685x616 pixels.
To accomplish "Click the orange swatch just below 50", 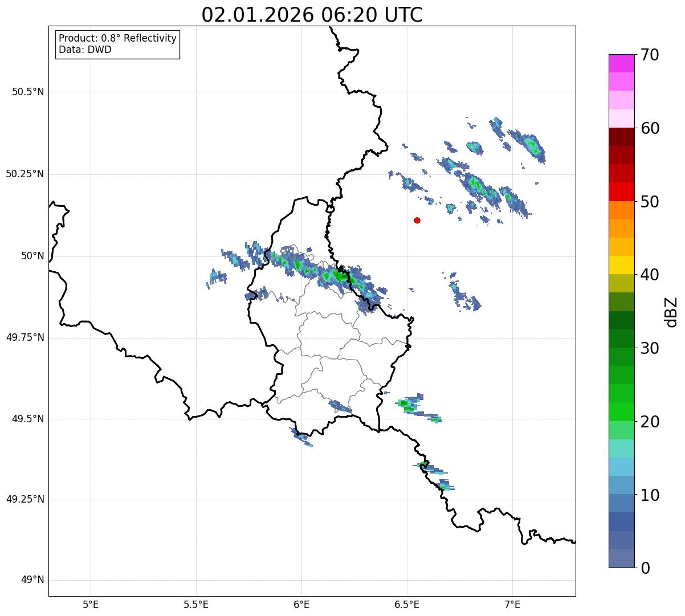I will 621,210.
